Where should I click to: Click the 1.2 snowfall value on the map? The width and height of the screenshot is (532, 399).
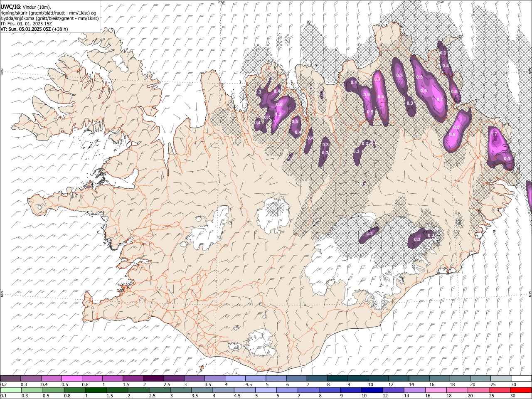tap(278, 115)
